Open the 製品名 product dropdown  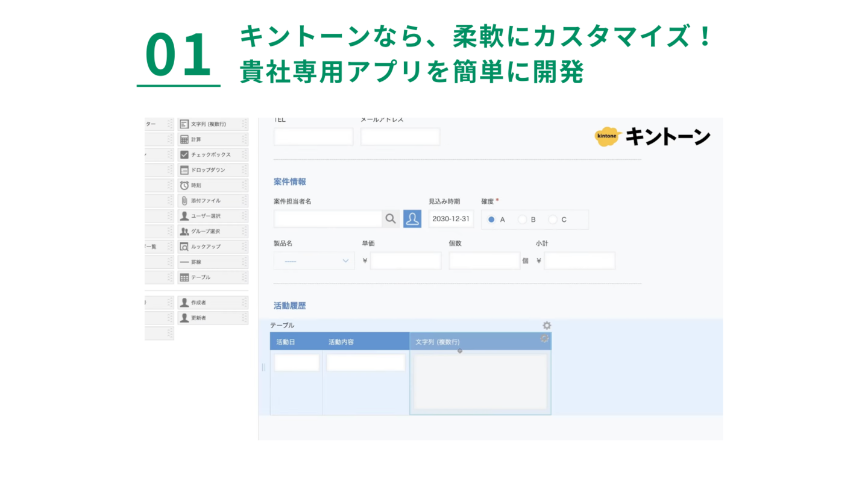(313, 260)
